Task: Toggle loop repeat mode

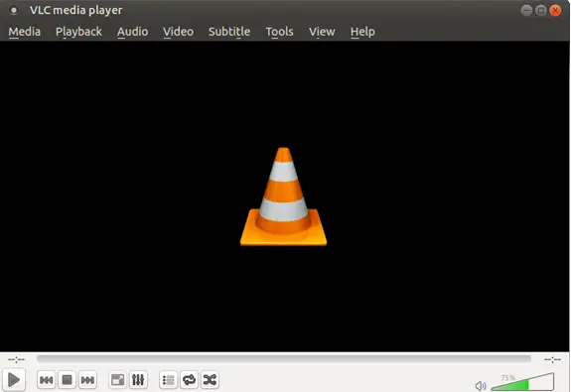Action: (x=189, y=380)
